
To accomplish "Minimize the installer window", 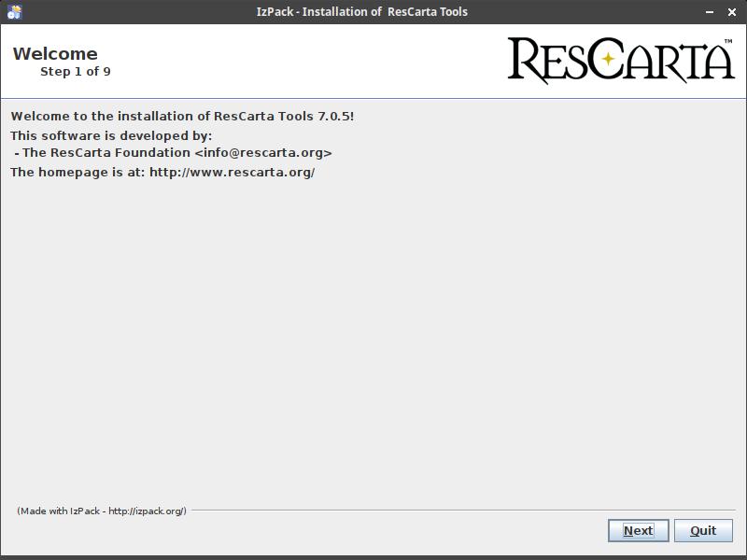I will (710, 12).
